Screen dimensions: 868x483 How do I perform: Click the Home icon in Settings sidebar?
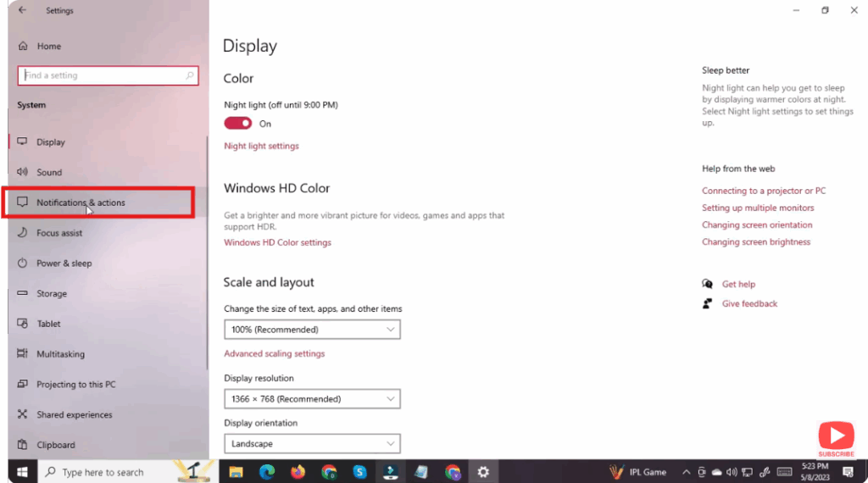(22, 47)
